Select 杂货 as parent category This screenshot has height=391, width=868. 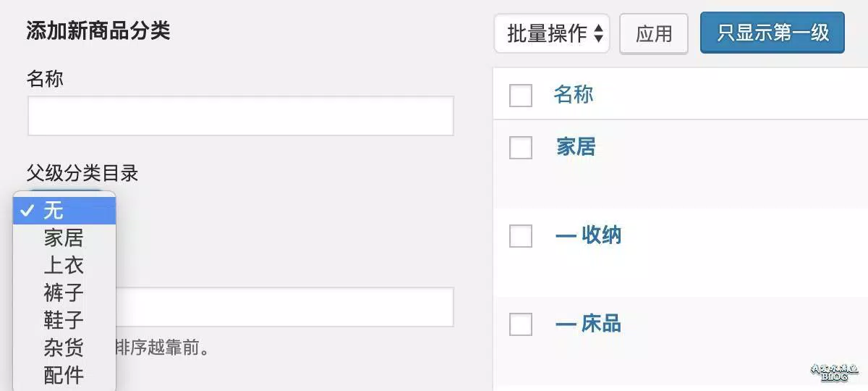click(64, 348)
